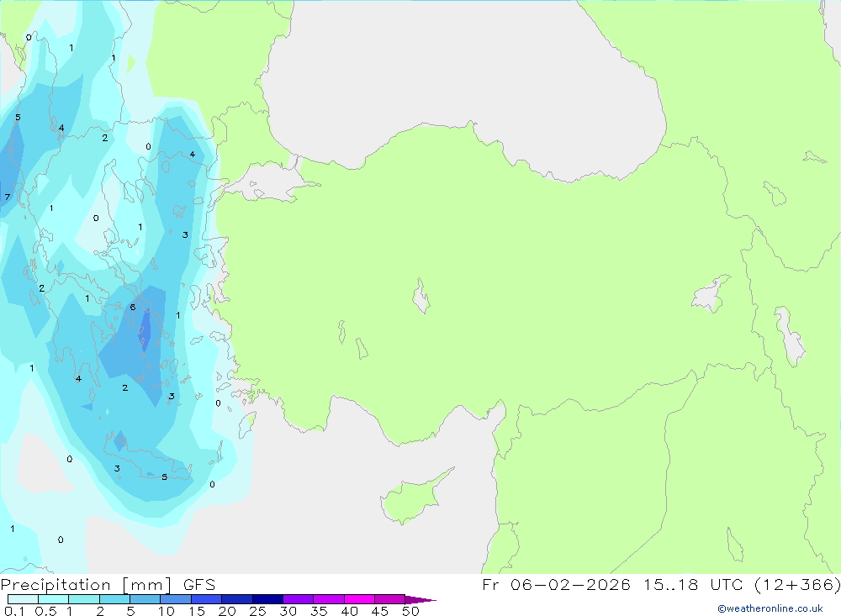Click the '45' legend scale label
Image resolution: width=841 pixels, height=616 pixels.
(x=380, y=611)
